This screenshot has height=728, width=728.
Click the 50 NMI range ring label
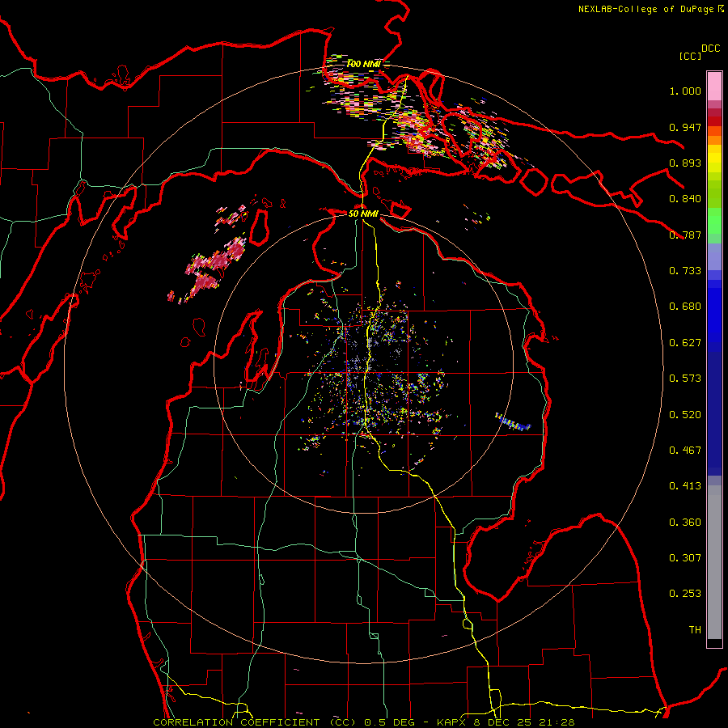pos(363,214)
